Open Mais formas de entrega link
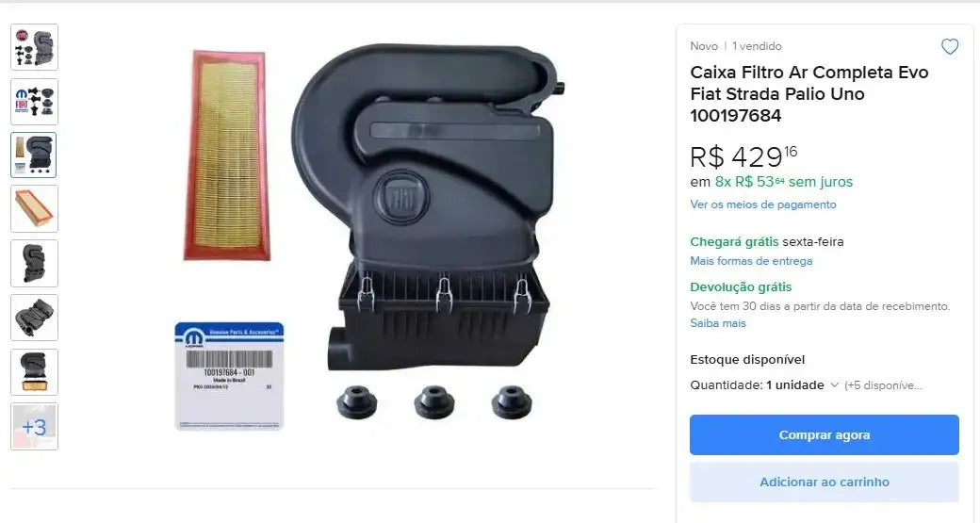980x523 pixels. tap(751, 261)
